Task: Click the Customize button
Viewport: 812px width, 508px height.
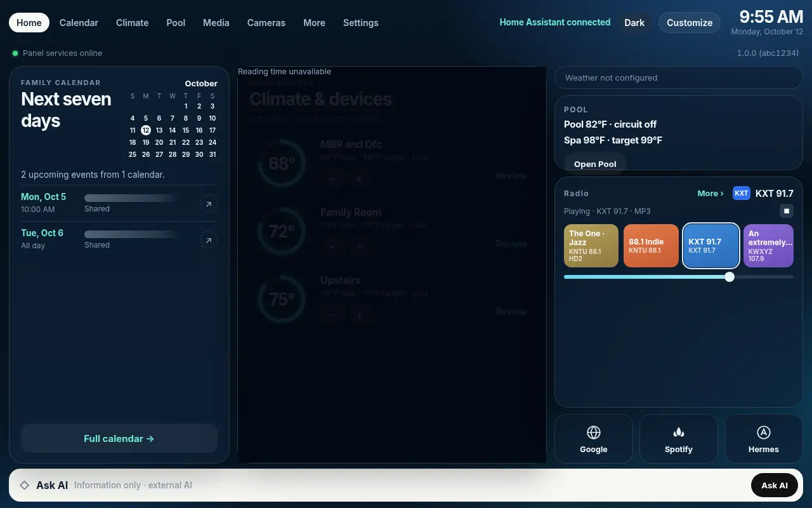Action: [690, 22]
